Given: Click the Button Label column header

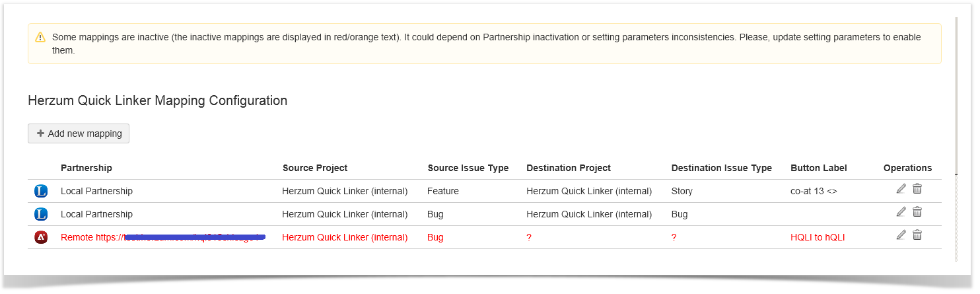Looking at the screenshot, I should click(818, 168).
